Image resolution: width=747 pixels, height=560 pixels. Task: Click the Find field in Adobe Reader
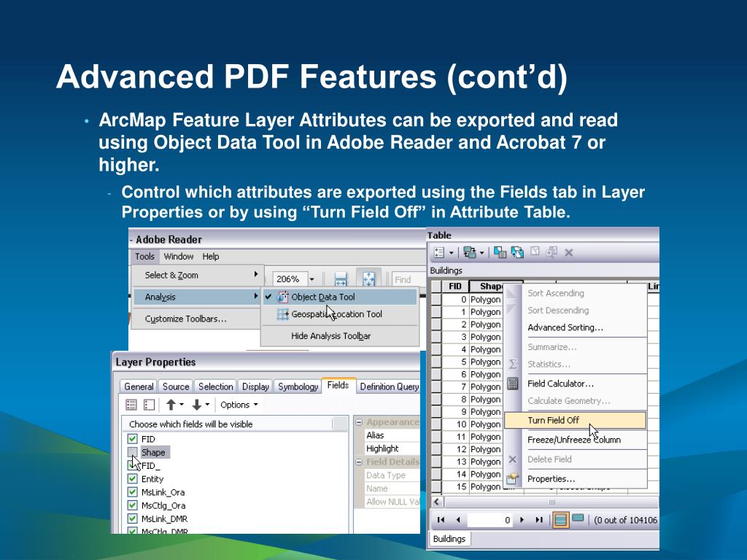[x=409, y=279]
